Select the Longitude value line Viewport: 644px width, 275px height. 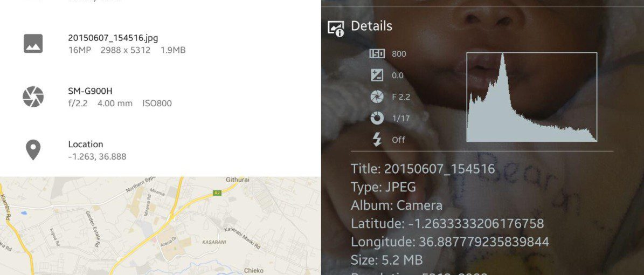450,242
